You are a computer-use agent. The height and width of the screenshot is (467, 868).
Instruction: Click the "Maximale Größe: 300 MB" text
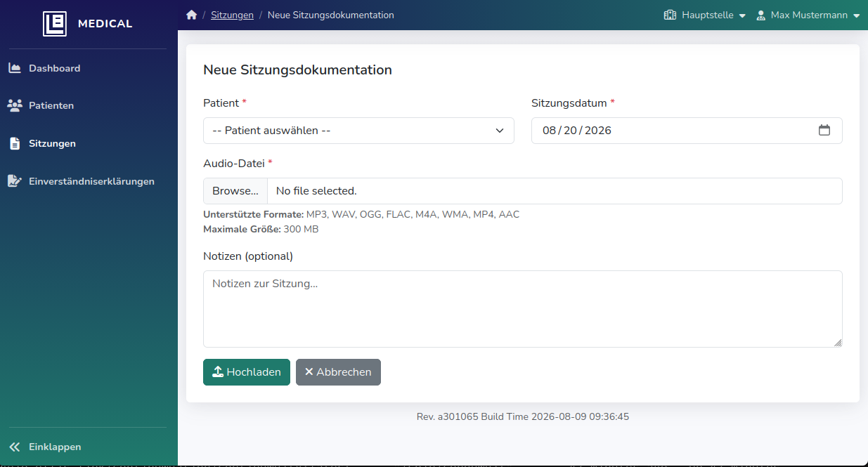click(x=261, y=229)
